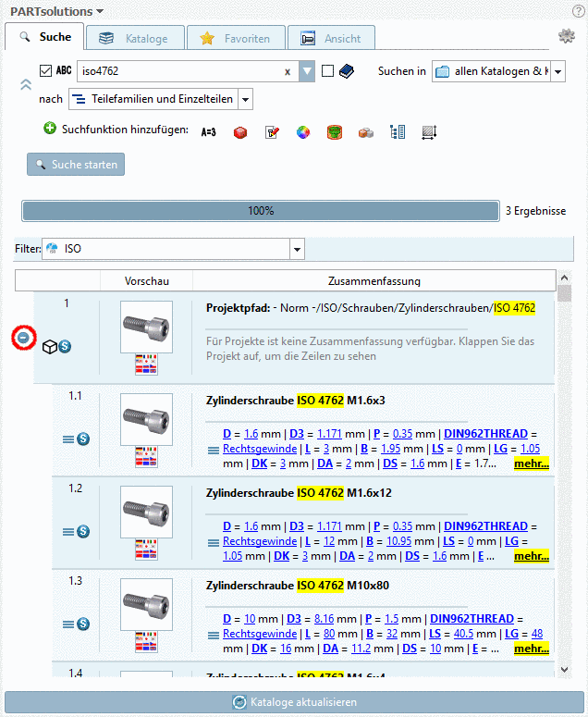This screenshot has width=588, height=717.
Task: Click the Kataloge aktualisieren button
Action: pos(294,702)
